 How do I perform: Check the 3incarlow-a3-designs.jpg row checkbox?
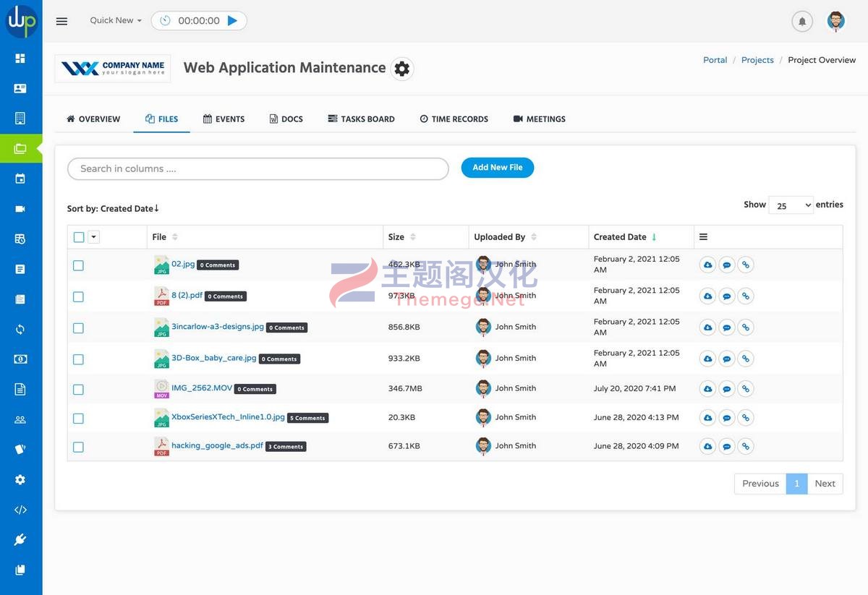[x=78, y=328]
